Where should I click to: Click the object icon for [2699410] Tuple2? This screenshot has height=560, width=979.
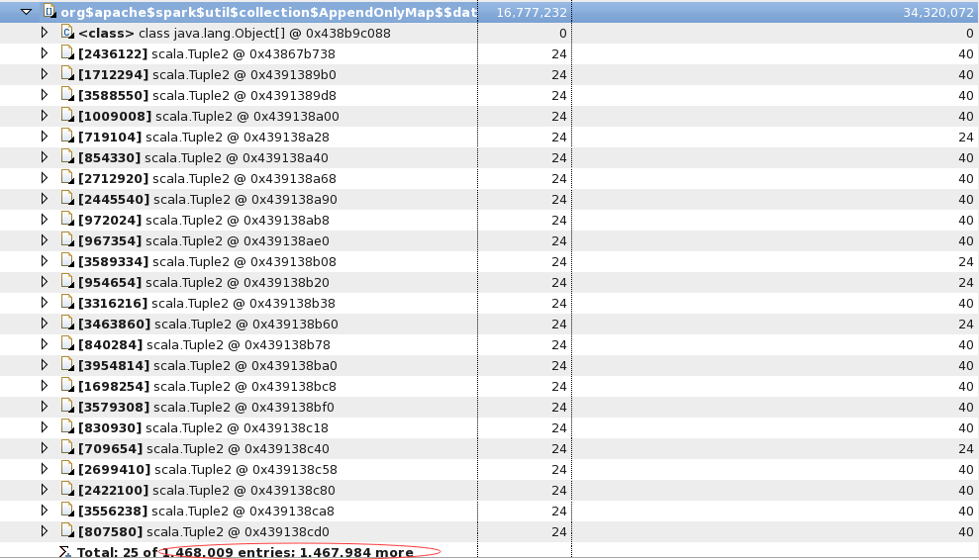tap(67, 469)
